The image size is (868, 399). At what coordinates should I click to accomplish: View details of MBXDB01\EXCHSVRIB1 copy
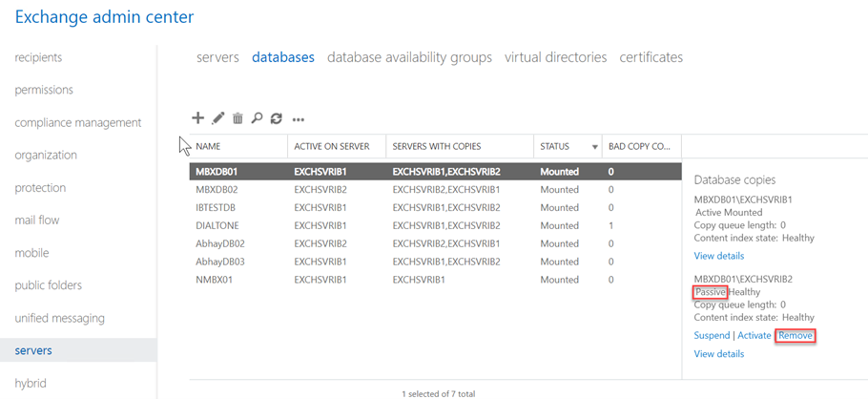(x=718, y=256)
